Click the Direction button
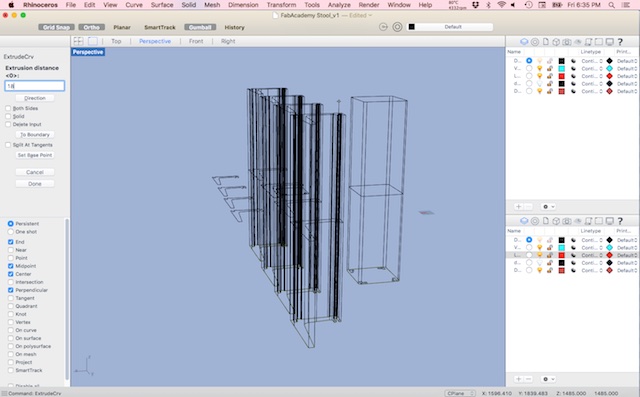 pyautogui.click(x=35, y=98)
